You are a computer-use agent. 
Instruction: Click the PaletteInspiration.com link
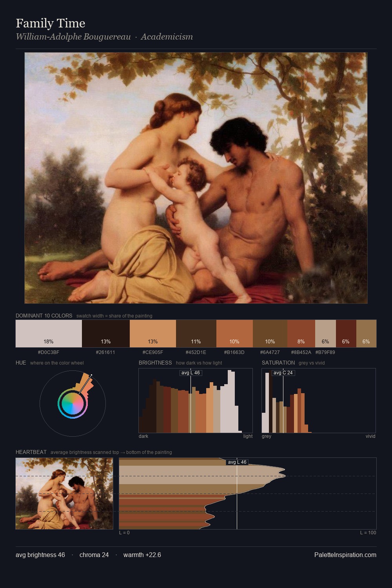point(345,555)
